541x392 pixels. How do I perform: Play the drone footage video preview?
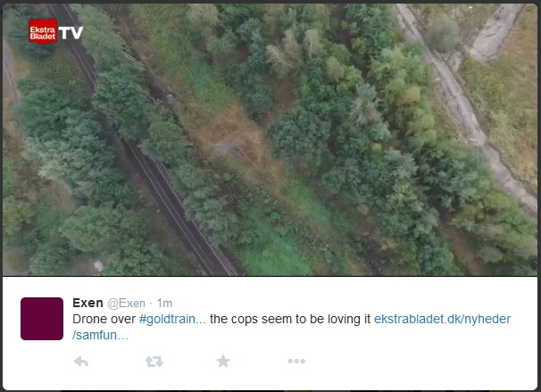pyautogui.click(x=270, y=139)
